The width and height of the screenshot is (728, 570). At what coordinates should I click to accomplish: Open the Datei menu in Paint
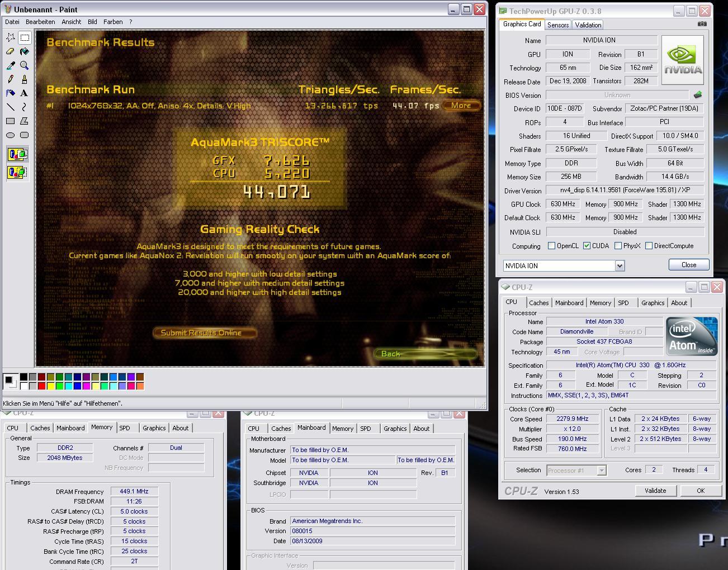point(12,22)
